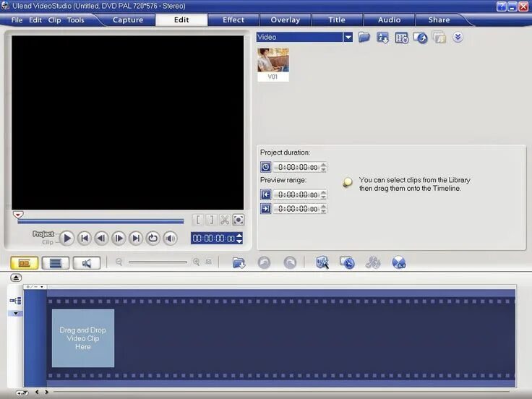Open the Library Manager icon
Image resolution: width=532 pixels, height=399 pixels.
[x=402, y=38]
